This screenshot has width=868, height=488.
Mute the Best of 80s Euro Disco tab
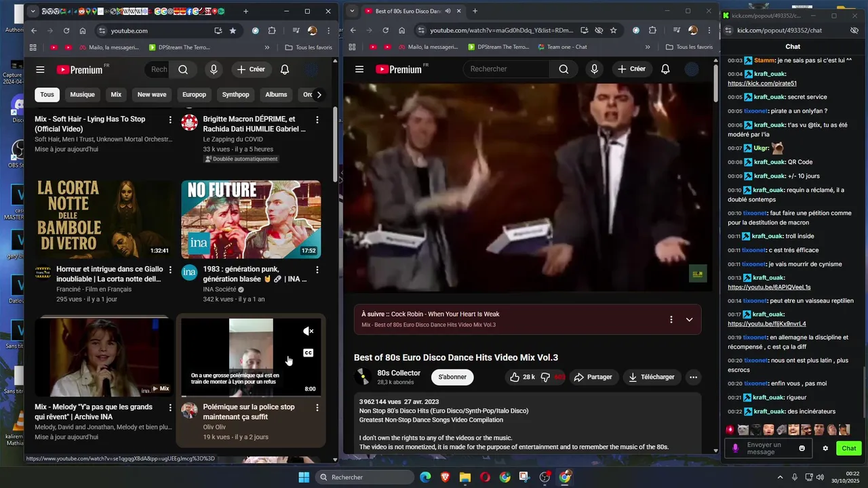[x=448, y=11]
